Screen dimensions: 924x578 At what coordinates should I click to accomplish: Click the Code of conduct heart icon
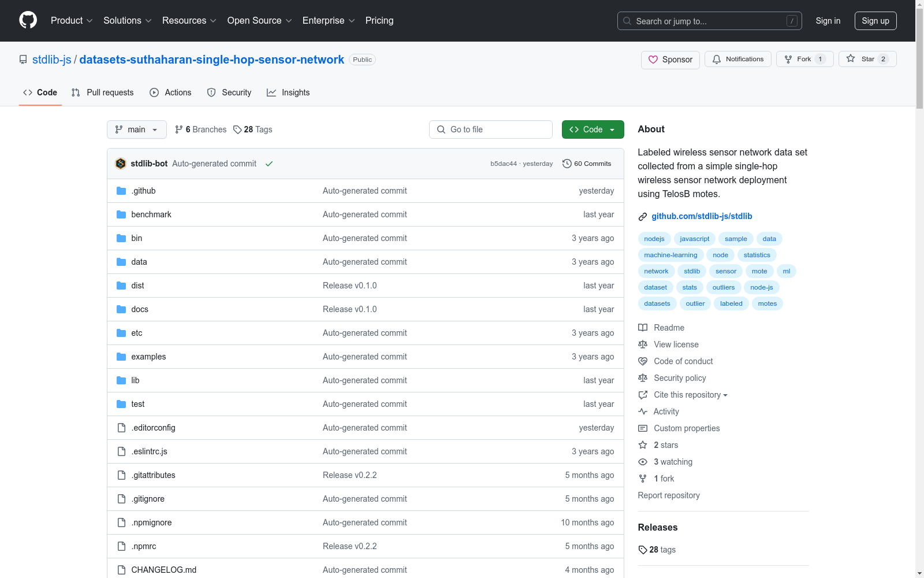pos(643,361)
